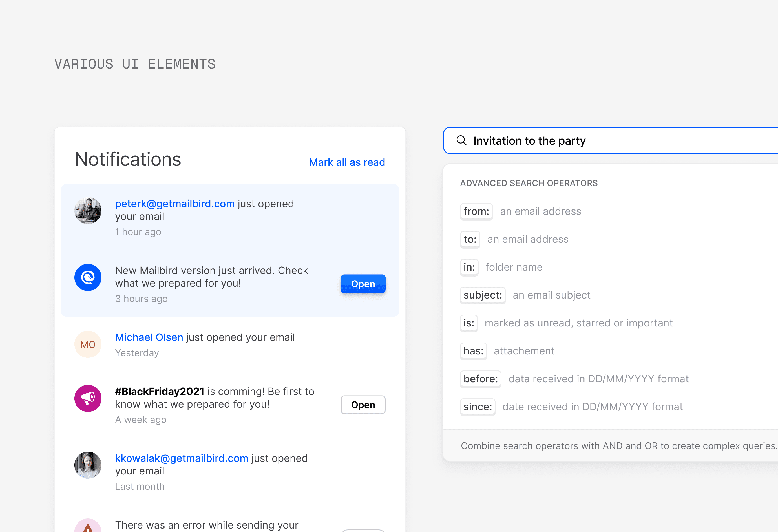The image size is (778, 532).
Task: Click 'folder name' description text
Action: (514, 267)
